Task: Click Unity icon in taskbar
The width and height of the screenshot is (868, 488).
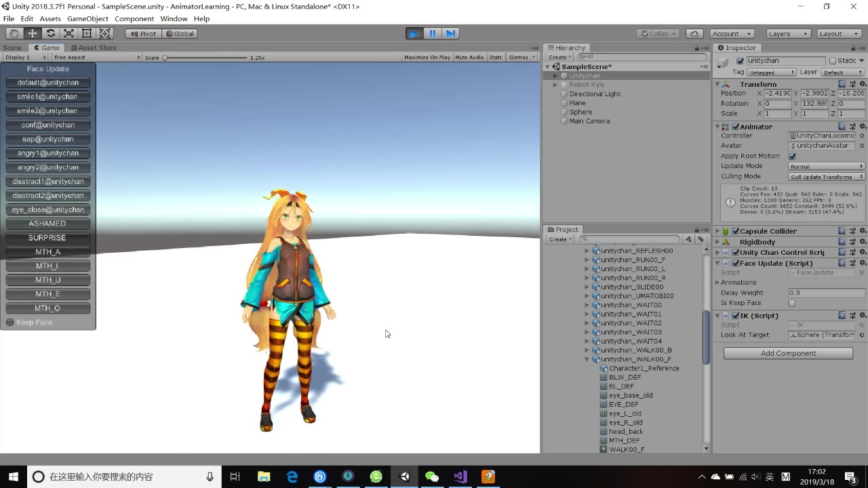Action: click(x=404, y=476)
